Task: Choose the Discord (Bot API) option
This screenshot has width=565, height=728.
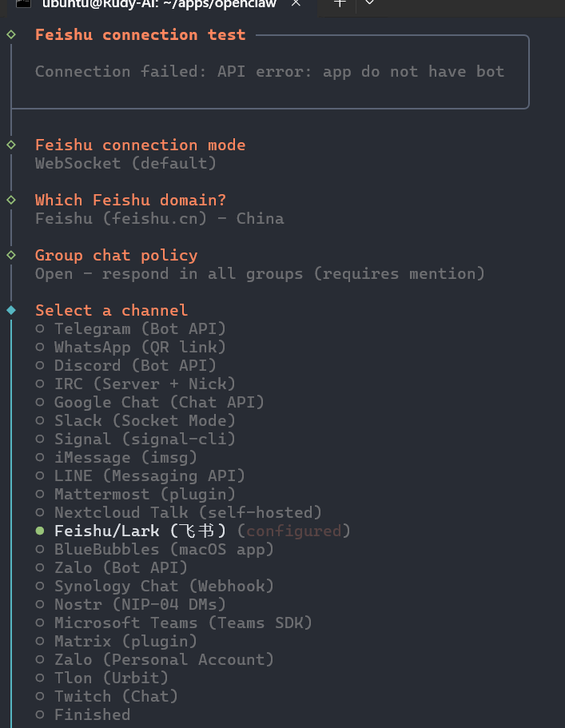Action: (x=132, y=364)
